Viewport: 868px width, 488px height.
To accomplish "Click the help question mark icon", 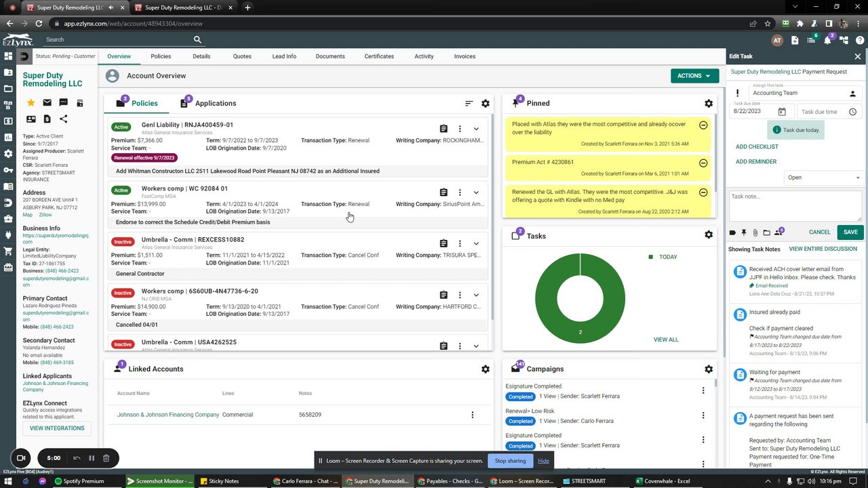I will coord(860,40).
